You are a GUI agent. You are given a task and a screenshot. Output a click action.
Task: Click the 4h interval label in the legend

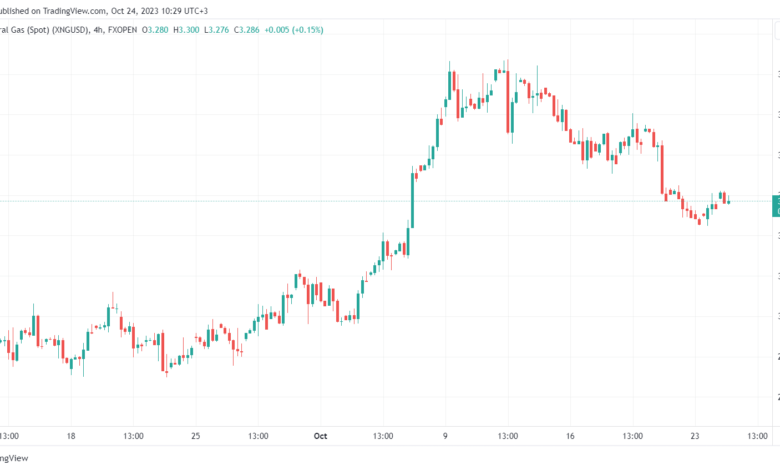tap(98, 30)
